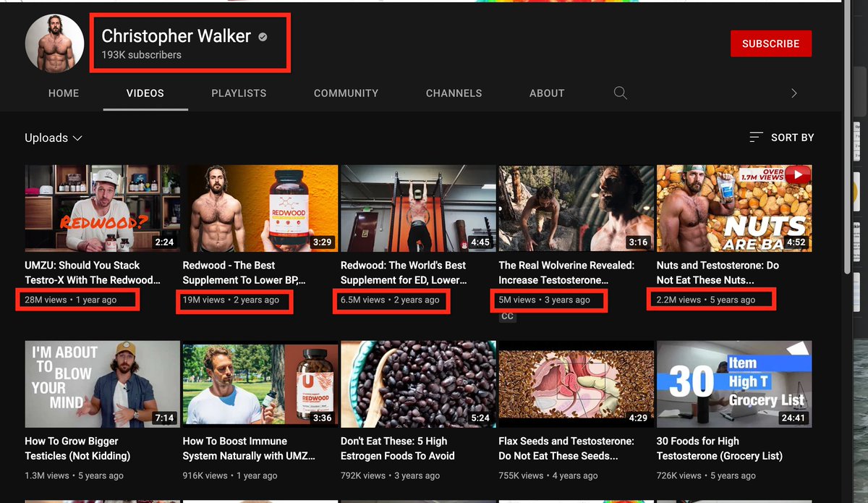
Task: Open the Redwood Best Supplement To Lower BP title
Action: coord(244,273)
